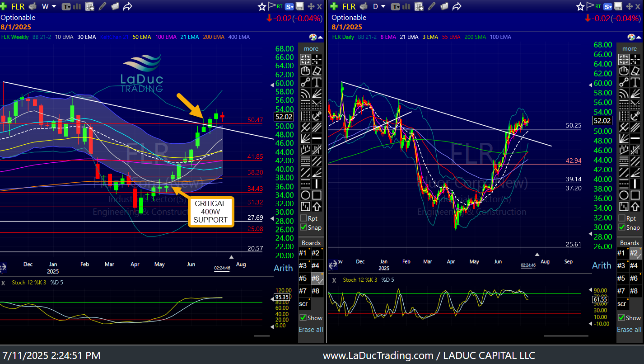
Task: Open color palette icon on weekly chart legend
Action: pos(313,37)
